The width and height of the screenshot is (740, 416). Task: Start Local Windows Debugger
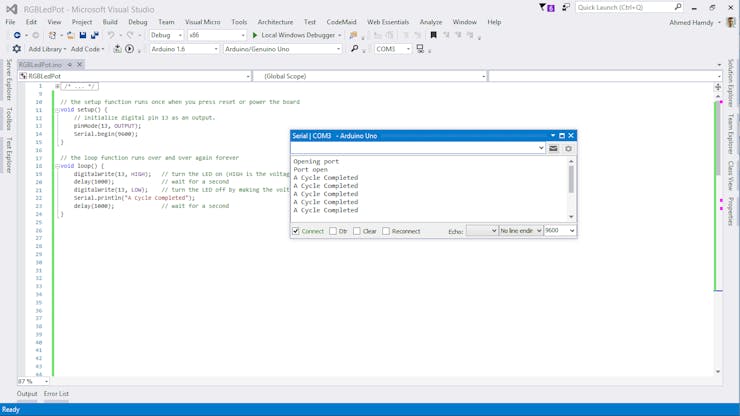(x=297, y=35)
